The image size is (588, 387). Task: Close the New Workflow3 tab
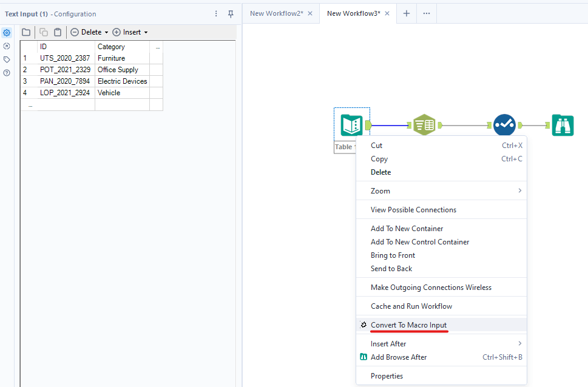pyautogui.click(x=387, y=13)
